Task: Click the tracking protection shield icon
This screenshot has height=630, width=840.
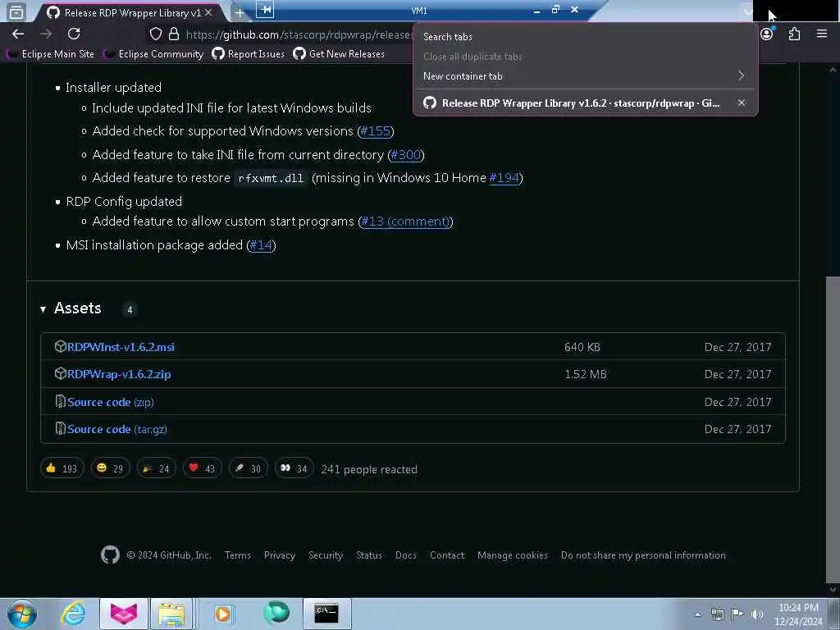Action: click(x=155, y=34)
